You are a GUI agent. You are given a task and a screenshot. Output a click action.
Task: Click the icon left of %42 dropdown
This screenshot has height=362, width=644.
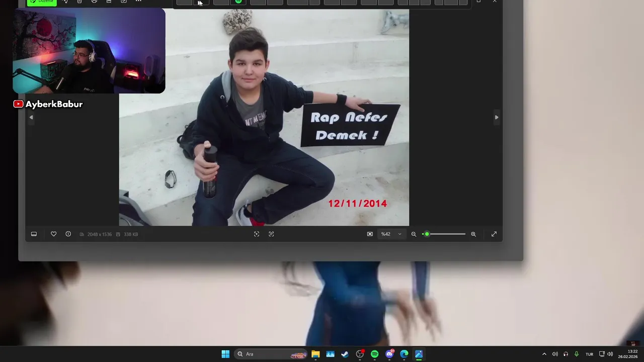(x=370, y=234)
